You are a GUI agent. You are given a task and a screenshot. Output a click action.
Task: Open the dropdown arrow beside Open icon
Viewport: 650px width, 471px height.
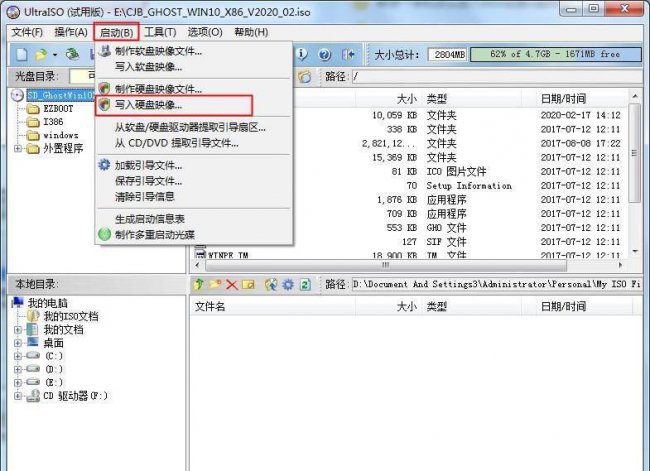point(55,54)
